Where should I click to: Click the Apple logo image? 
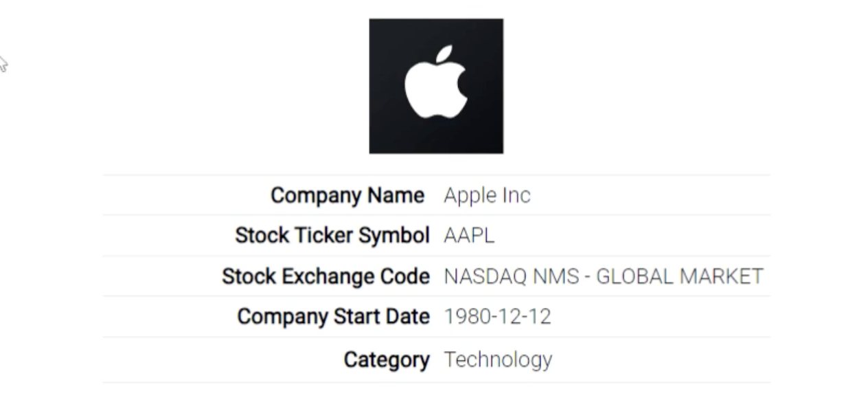click(x=436, y=86)
